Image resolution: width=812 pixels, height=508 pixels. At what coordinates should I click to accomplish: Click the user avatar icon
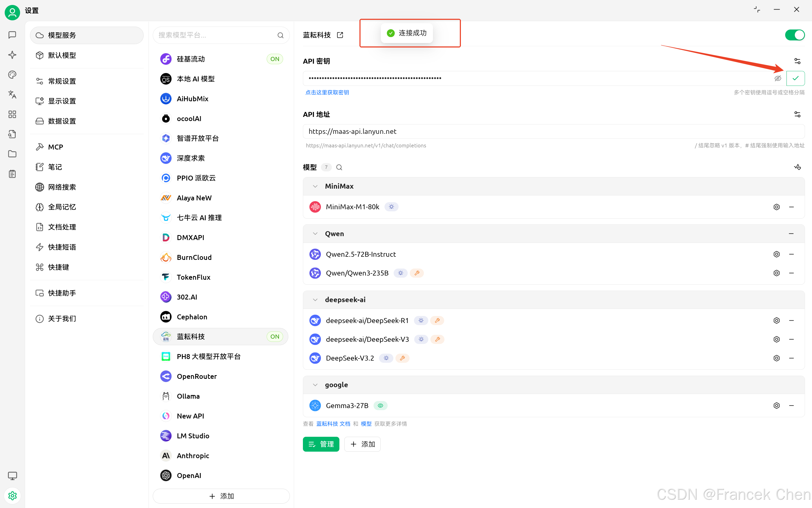click(13, 13)
